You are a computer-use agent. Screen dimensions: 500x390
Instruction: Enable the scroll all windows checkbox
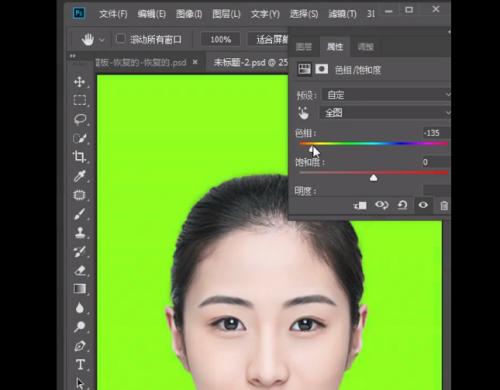(120, 39)
